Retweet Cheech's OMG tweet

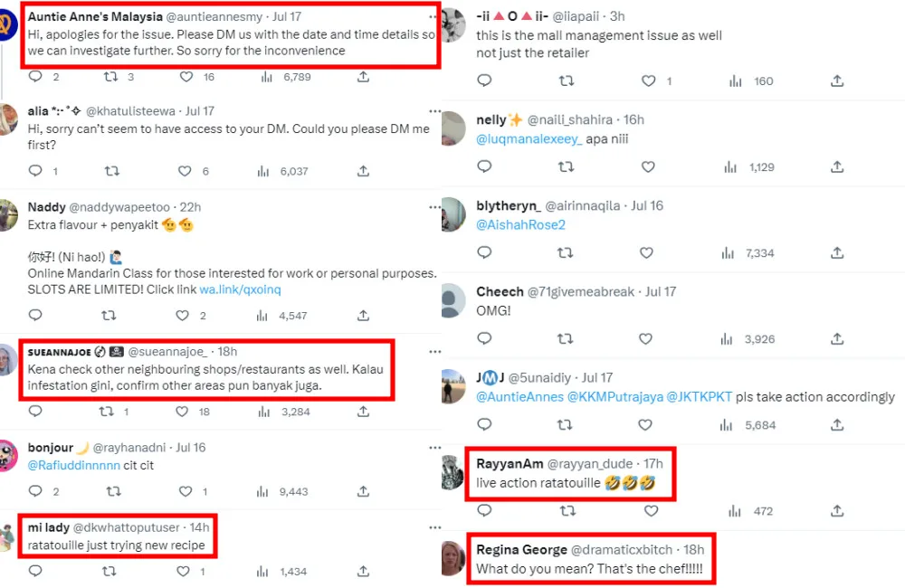(x=566, y=339)
